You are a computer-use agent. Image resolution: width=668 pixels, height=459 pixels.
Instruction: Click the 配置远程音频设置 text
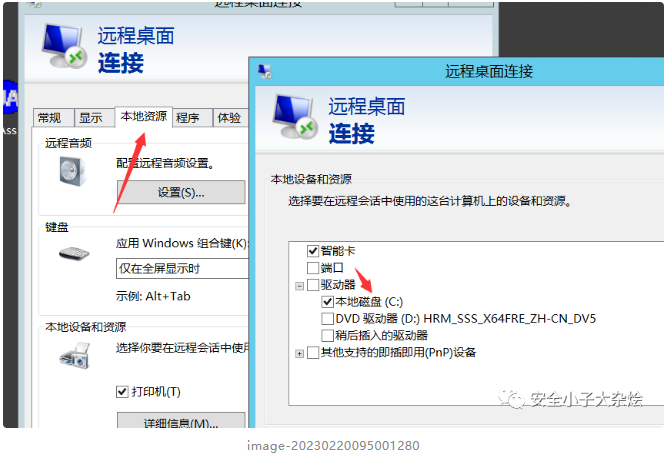pyautogui.click(x=165, y=163)
